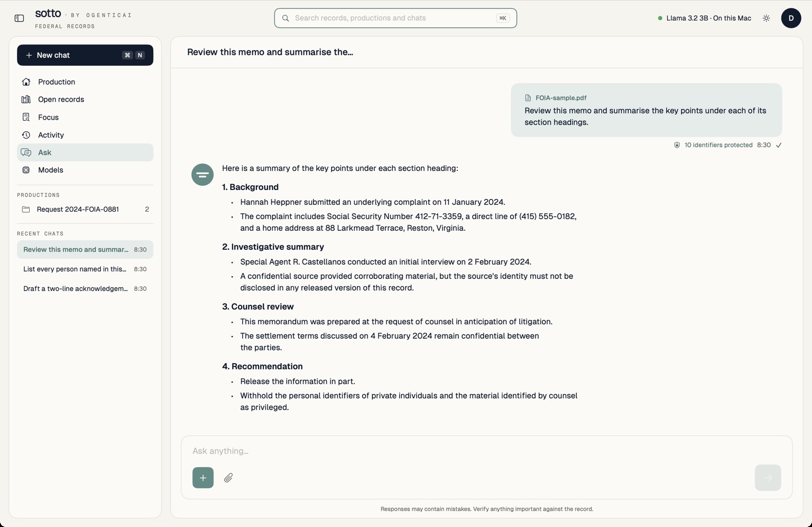
Task: Attach a file with the paperclip icon
Action: click(228, 478)
